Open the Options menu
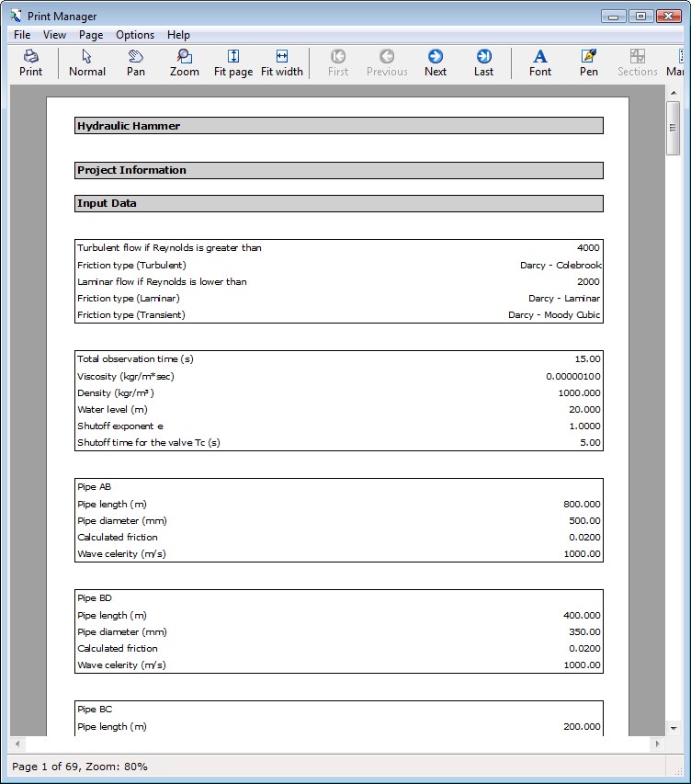691x784 pixels. (x=135, y=35)
